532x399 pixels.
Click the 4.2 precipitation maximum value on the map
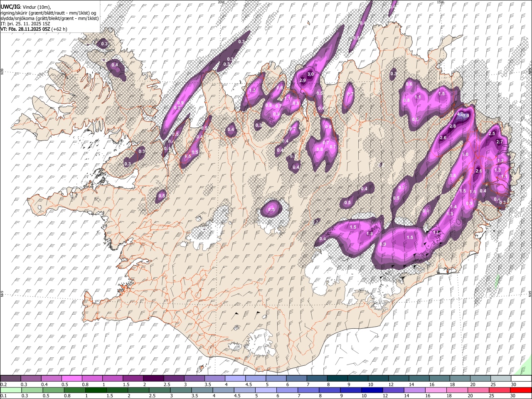pos(460,114)
